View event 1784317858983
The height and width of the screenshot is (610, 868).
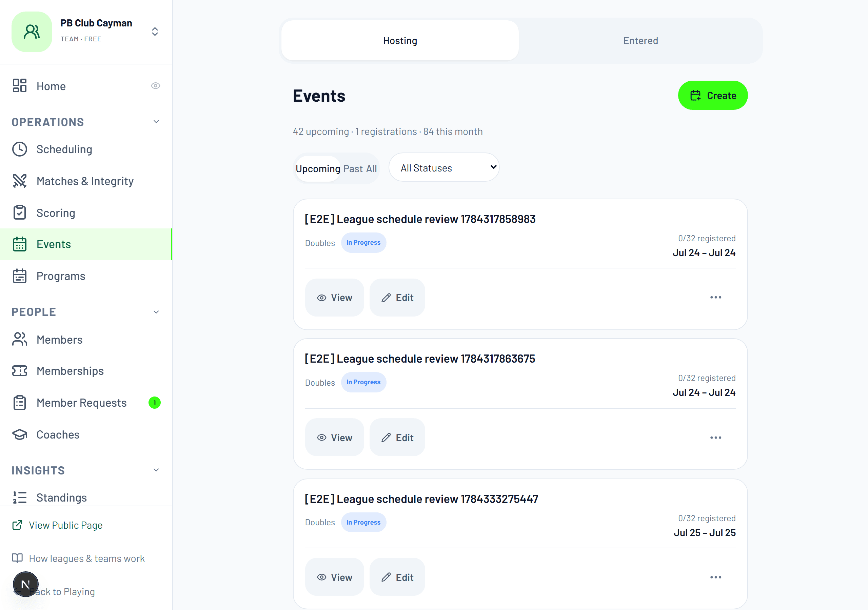334,298
